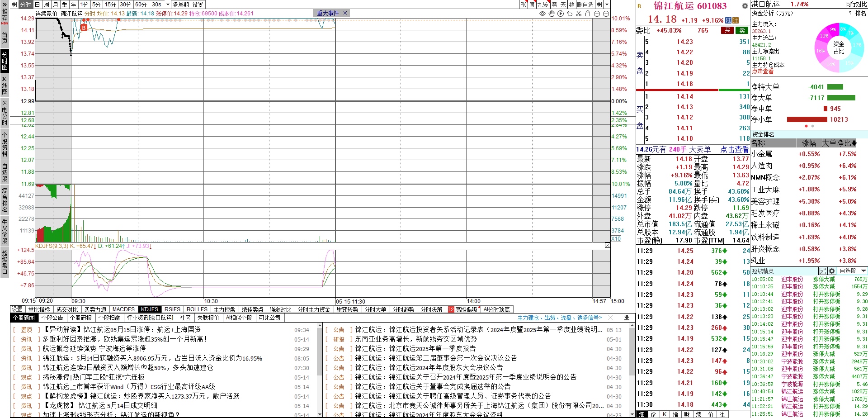This screenshot has width=868, height=418.
Task: Switch to 日 daily period tab
Action: [x=37, y=5]
